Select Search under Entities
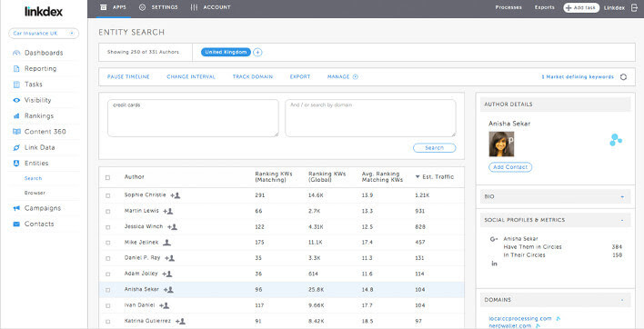This screenshot has height=329, width=644. [34, 178]
